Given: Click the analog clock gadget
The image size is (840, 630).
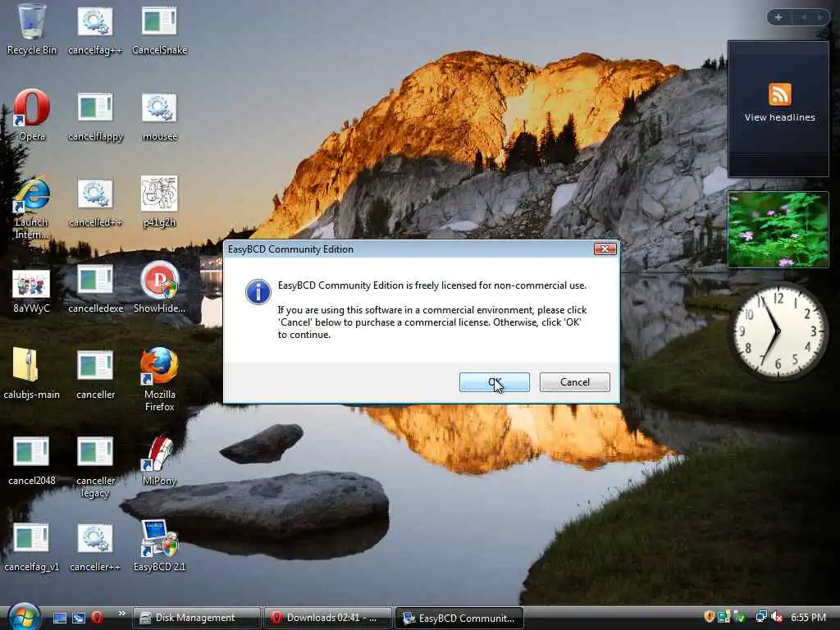Looking at the screenshot, I should coord(778,331).
